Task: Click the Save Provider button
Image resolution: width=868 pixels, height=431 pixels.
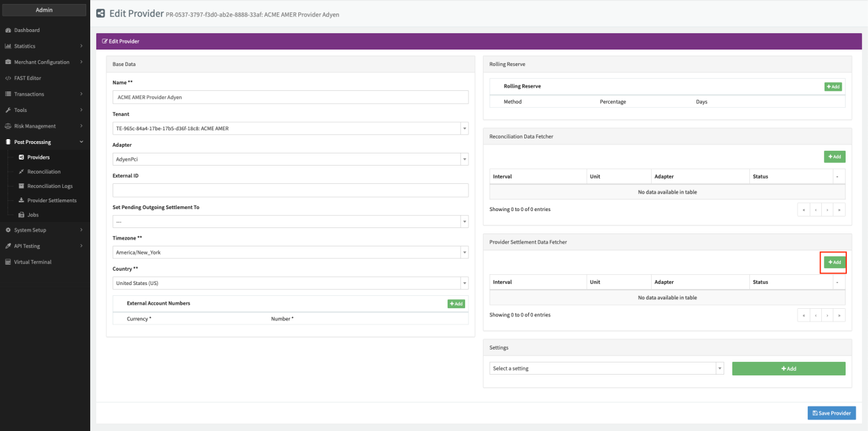Action: coord(831,413)
